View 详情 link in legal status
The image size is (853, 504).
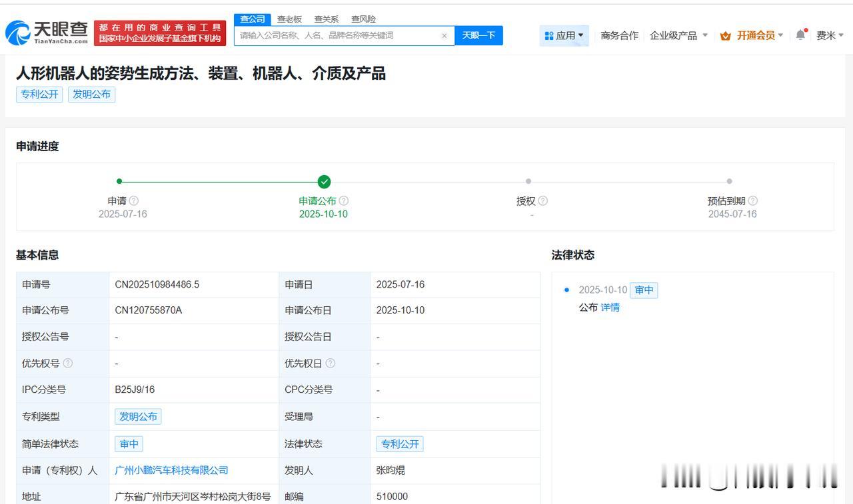pyautogui.click(x=610, y=308)
